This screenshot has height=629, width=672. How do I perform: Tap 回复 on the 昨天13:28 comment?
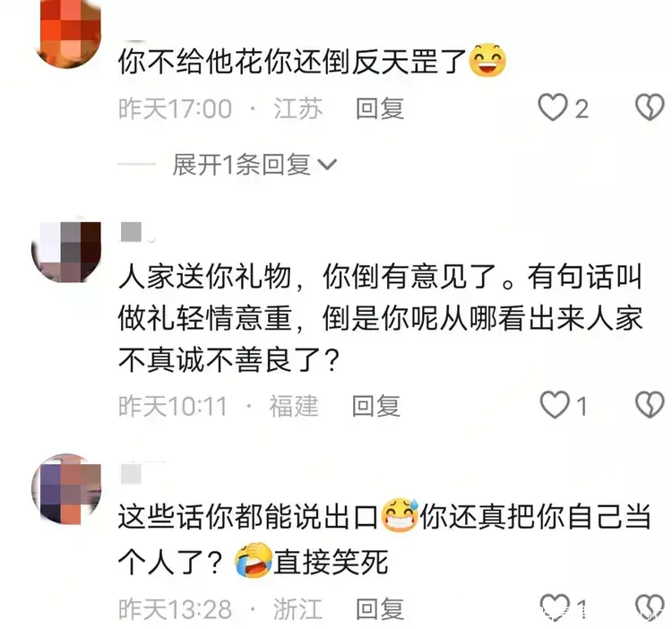(380, 608)
